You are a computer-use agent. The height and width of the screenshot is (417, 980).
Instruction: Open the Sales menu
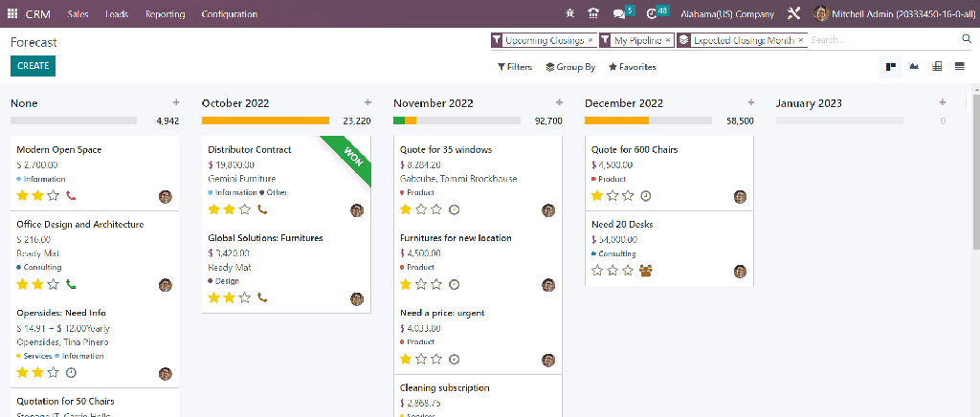pyautogui.click(x=78, y=13)
